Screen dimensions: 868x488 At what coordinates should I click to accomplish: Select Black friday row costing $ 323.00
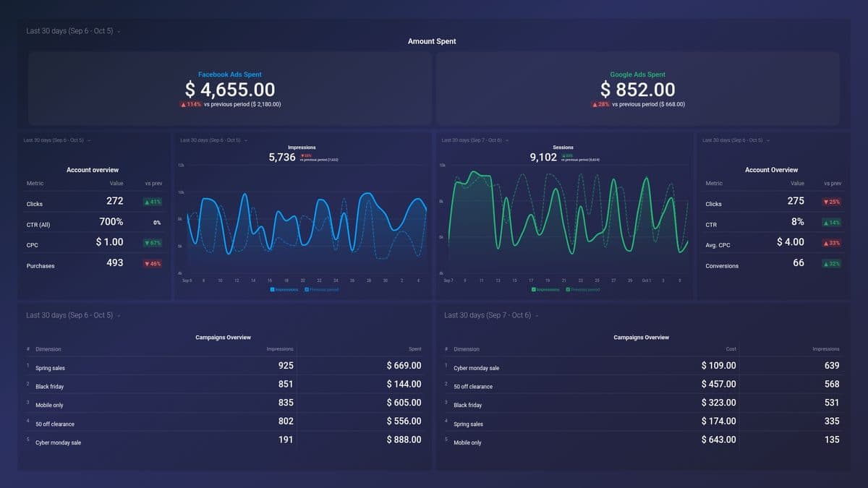(642, 403)
